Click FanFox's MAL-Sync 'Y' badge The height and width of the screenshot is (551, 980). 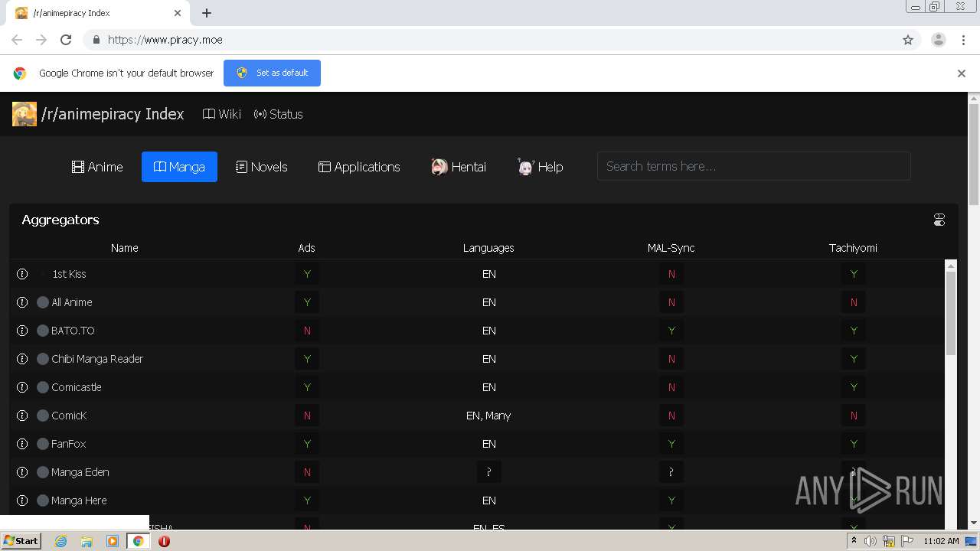coord(671,444)
